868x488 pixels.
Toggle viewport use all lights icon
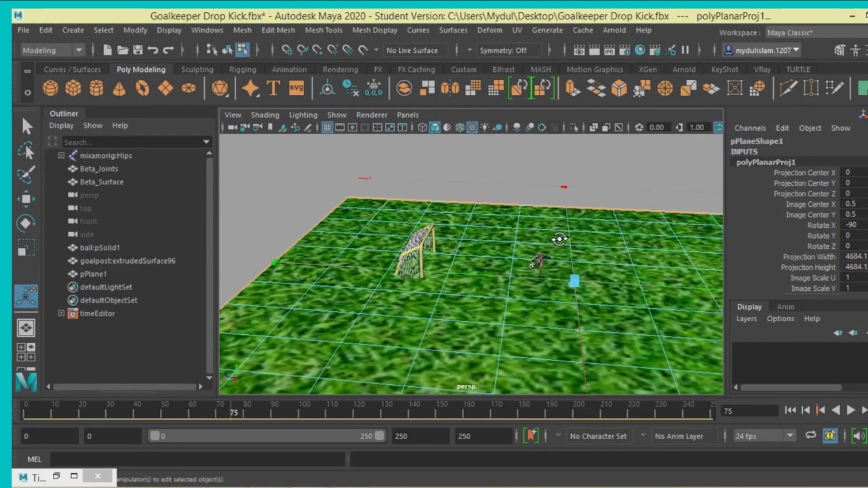click(x=486, y=127)
